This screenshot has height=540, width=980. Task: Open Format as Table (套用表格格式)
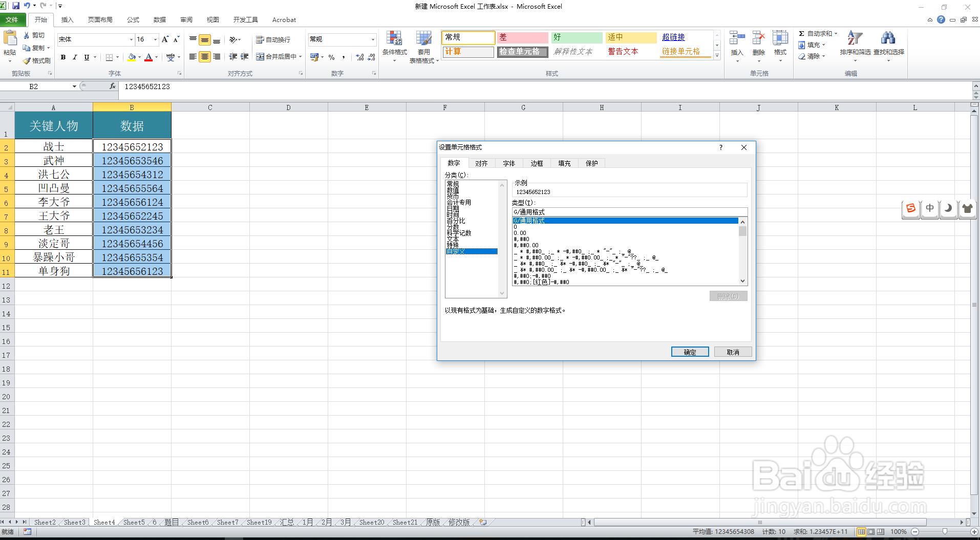423,47
